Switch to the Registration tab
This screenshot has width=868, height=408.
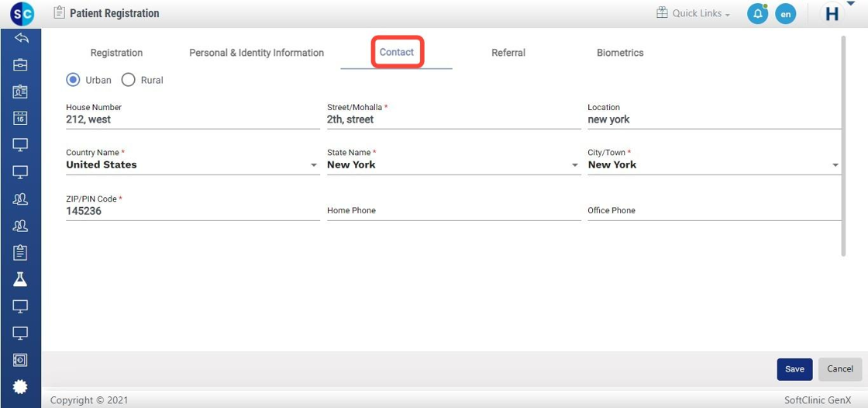[116, 53]
